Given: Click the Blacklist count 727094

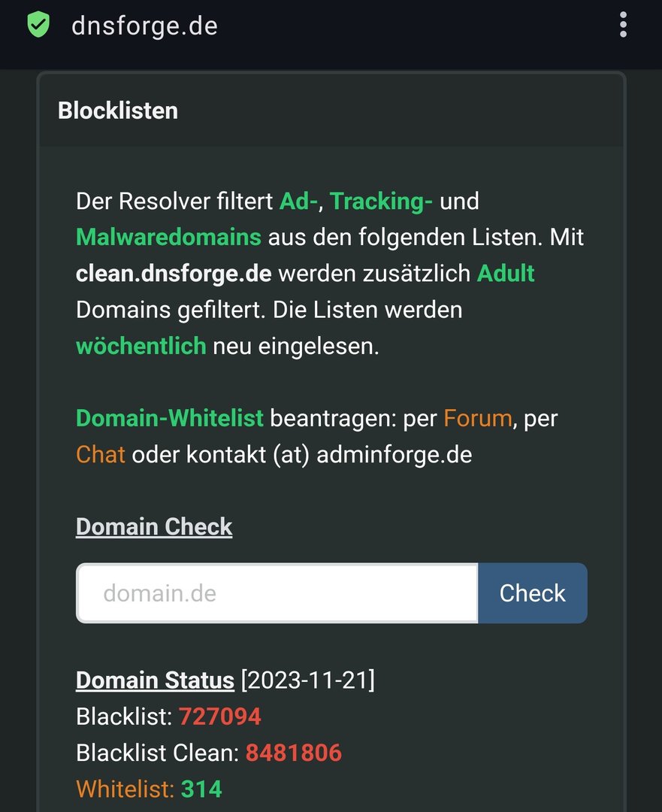Looking at the screenshot, I should (219, 717).
